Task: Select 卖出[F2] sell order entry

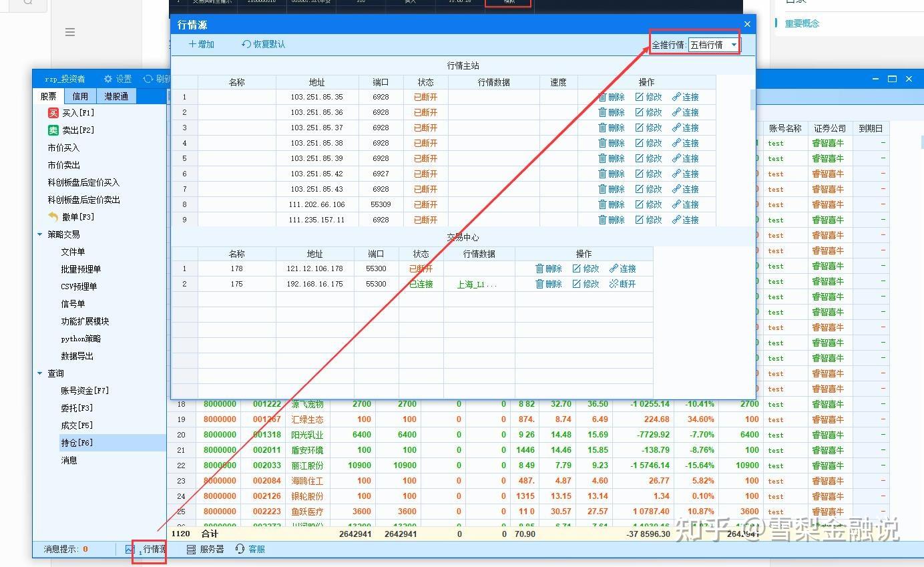Action: [74, 130]
